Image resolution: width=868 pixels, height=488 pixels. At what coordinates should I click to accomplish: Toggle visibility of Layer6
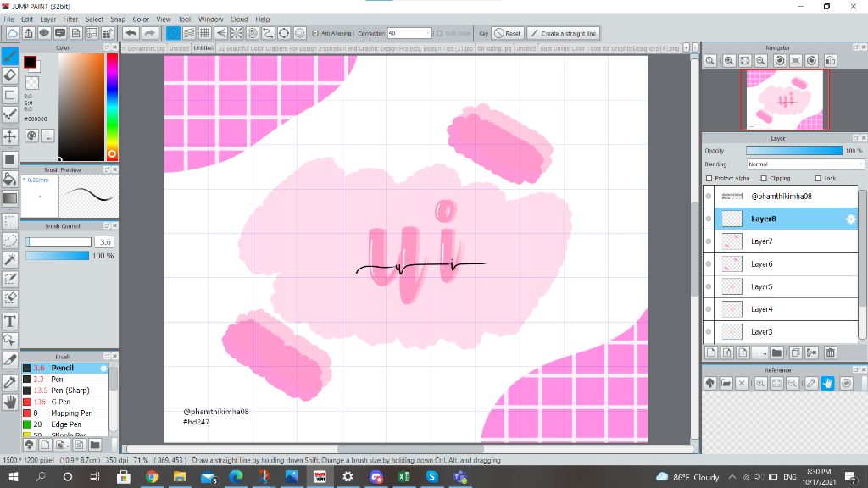[x=709, y=264]
